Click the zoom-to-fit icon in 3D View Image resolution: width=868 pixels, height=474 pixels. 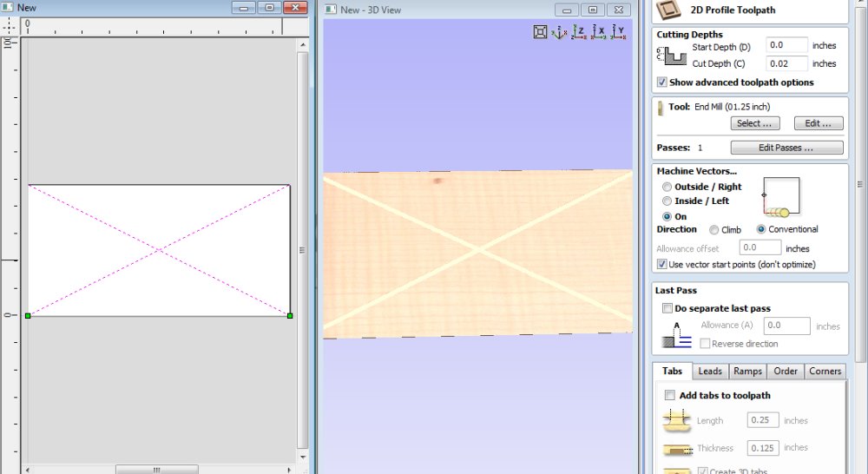(x=540, y=32)
